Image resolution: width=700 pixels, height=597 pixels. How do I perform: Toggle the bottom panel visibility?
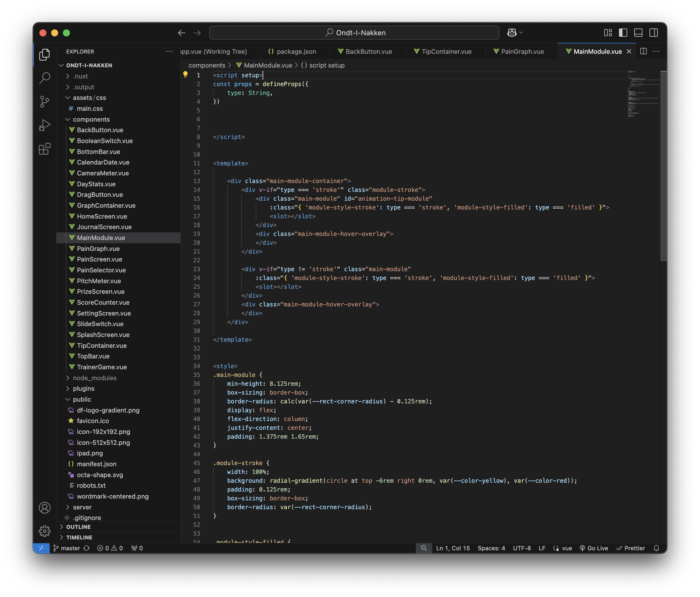[x=638, y=33]
